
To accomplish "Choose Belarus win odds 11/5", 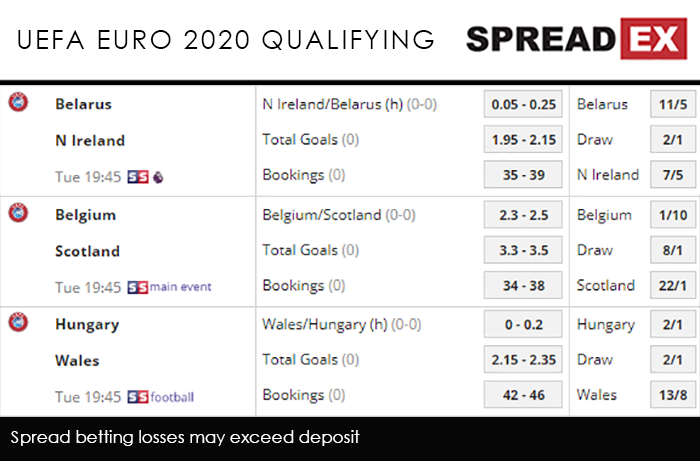I will click(671, 104).
